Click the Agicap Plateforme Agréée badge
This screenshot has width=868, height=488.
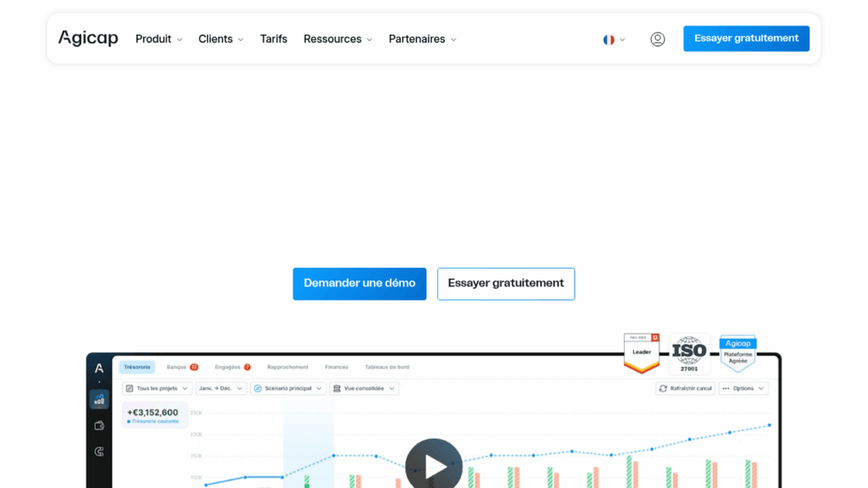(x=737, y=353)
